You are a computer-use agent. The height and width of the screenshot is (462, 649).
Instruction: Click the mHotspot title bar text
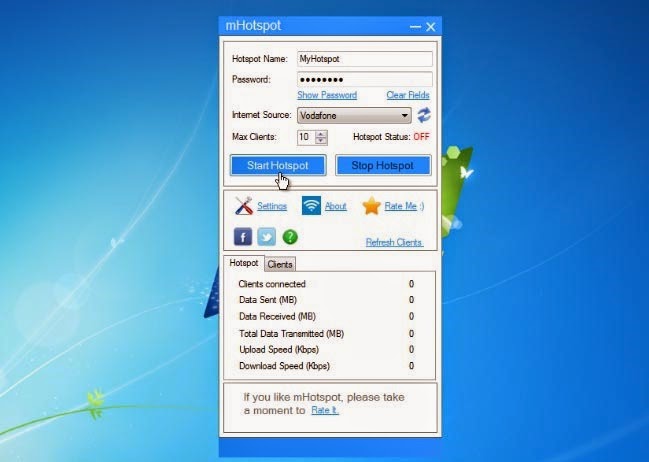pyautogui.click(x=253, y=26)
